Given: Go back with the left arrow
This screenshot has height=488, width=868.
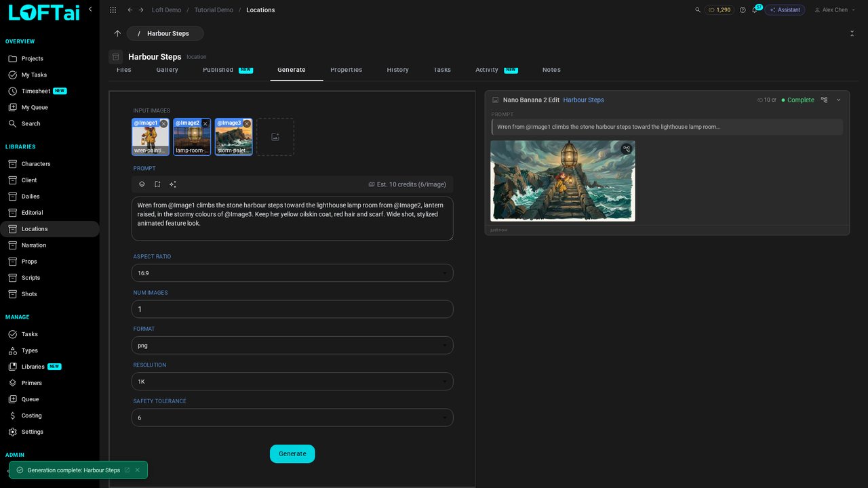Looking at the screenshot, I should pyautogui.click(x=130, y=10).
